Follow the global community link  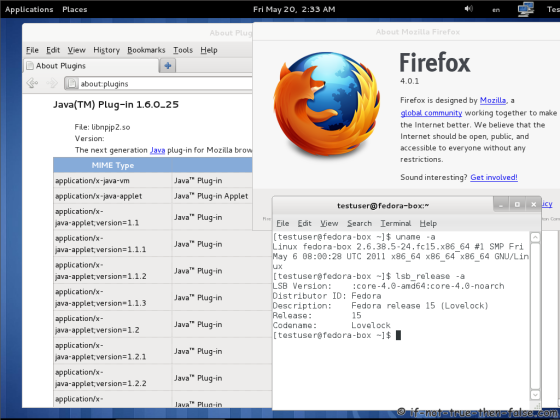click(431, 113)
